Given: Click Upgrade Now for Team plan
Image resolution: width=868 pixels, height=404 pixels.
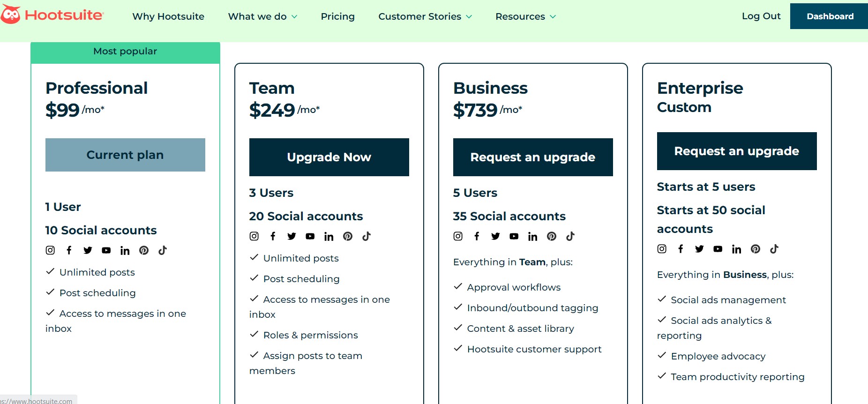Looking at the screenshot, I should [329, 157].
